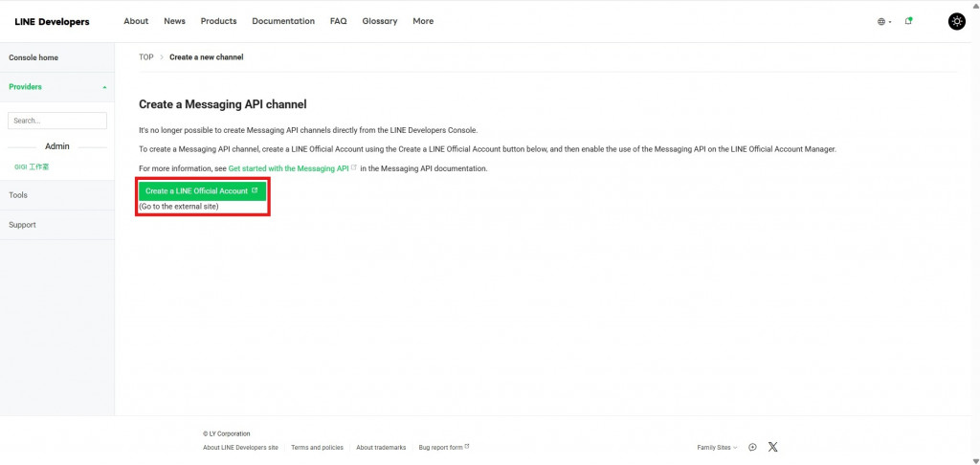This screenshot has height=465, width=980.
Task: Click external-link icon next to Bug report form
Action: (467, 447)
